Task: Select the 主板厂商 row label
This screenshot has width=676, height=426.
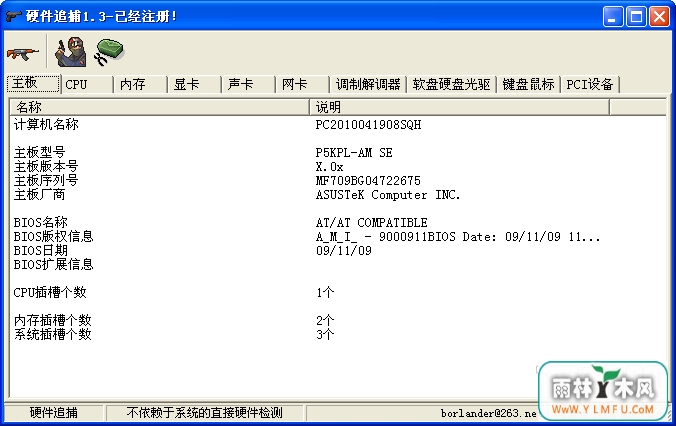Action: coord(40,194)
